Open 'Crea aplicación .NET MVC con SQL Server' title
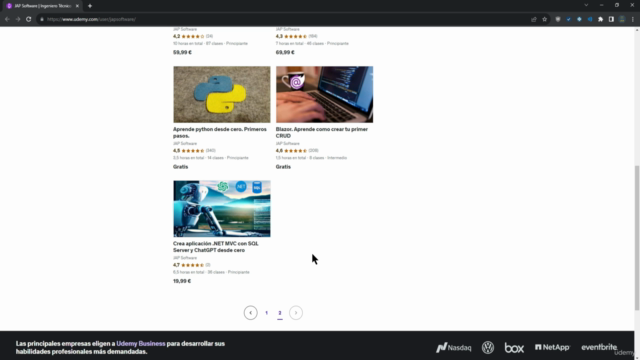This screenshot has height=360, width=640. [216, 247]
